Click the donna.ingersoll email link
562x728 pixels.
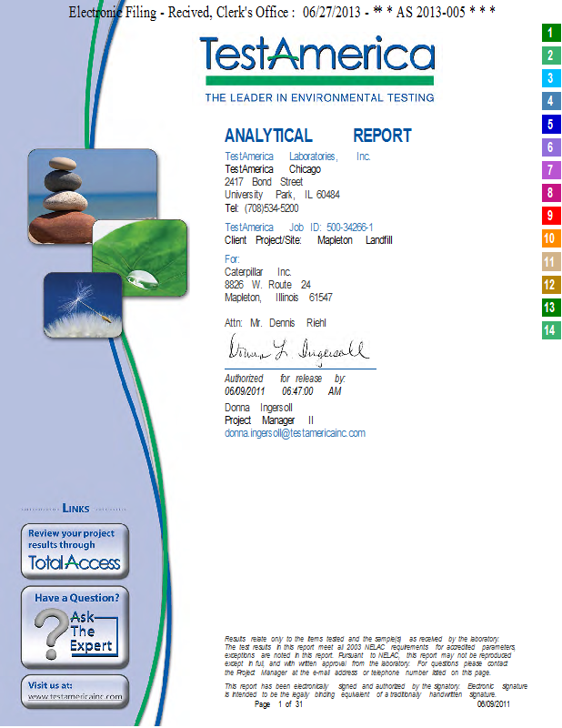tap(295, 433)
